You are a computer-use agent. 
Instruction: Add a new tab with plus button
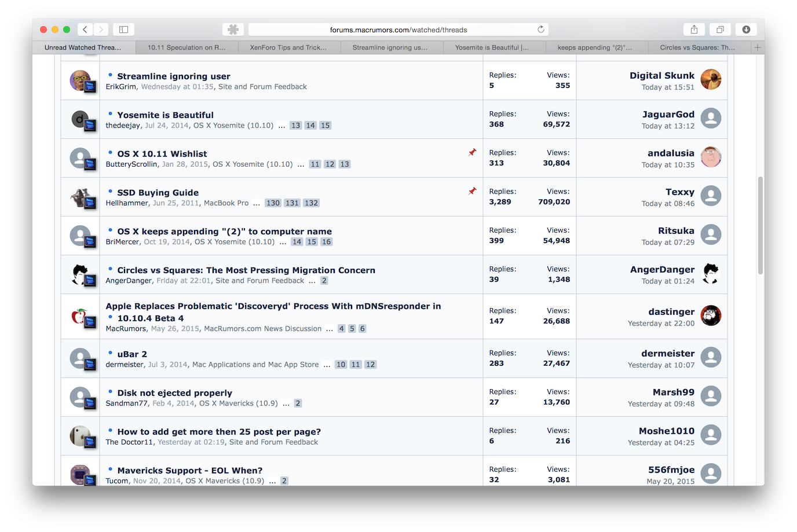pyautogui.click(x=757, y=47)
